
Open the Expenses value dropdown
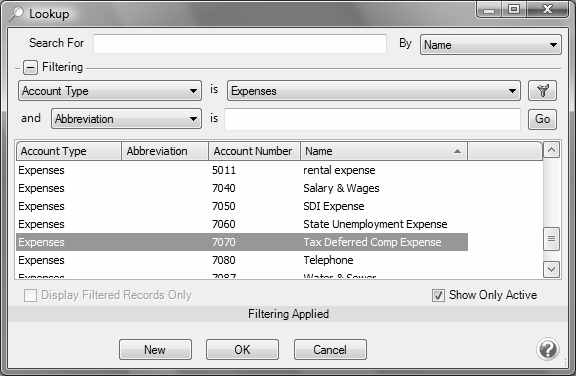374,91
